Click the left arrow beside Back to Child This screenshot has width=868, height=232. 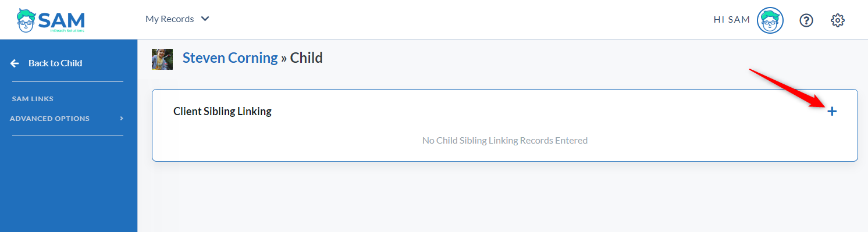coord(15,63)
